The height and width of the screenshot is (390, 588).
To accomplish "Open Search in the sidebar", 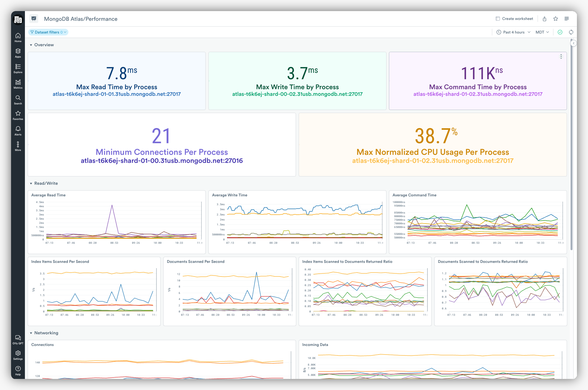I will [18, 100].
